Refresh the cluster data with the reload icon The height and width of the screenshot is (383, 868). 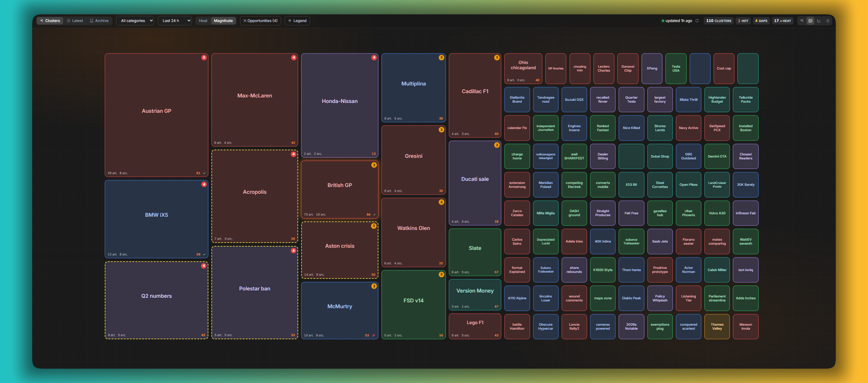pos(697,21)
